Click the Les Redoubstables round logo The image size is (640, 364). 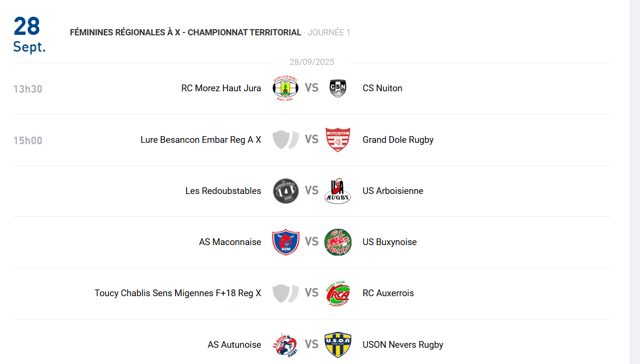(x=286, y=191)
